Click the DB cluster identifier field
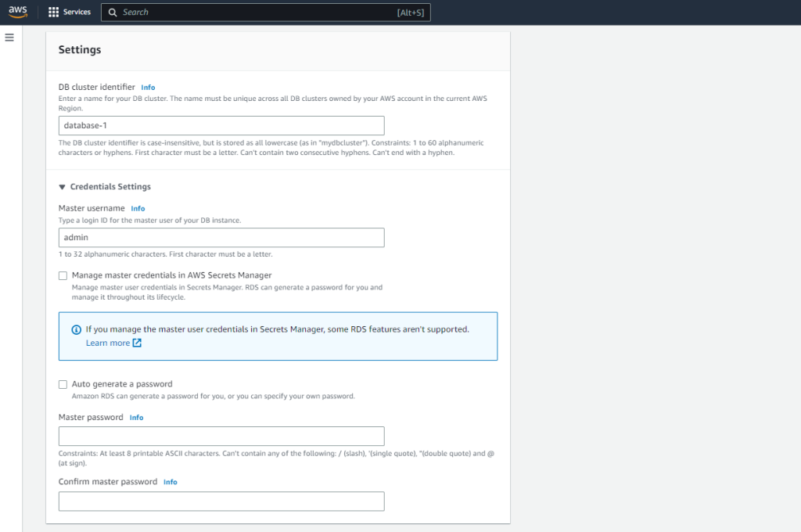Viewport: 801px width, 532px height. 221,126
